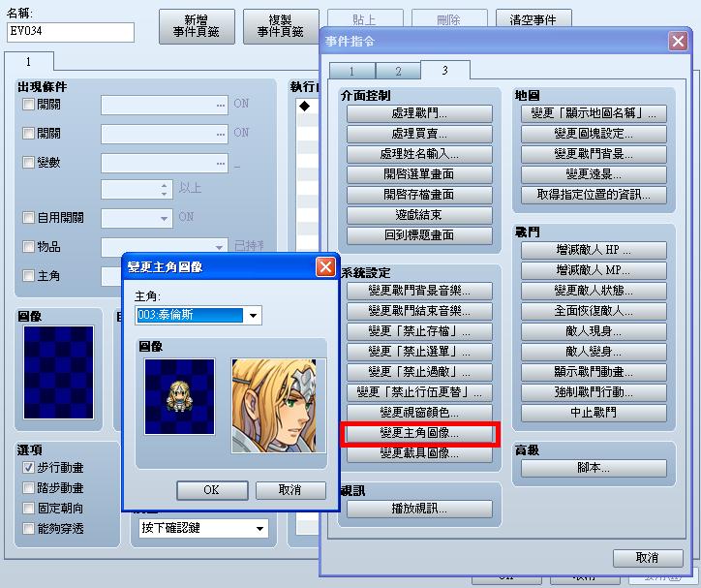Choose the 開啓選單畫面 command

coord(419,174)
